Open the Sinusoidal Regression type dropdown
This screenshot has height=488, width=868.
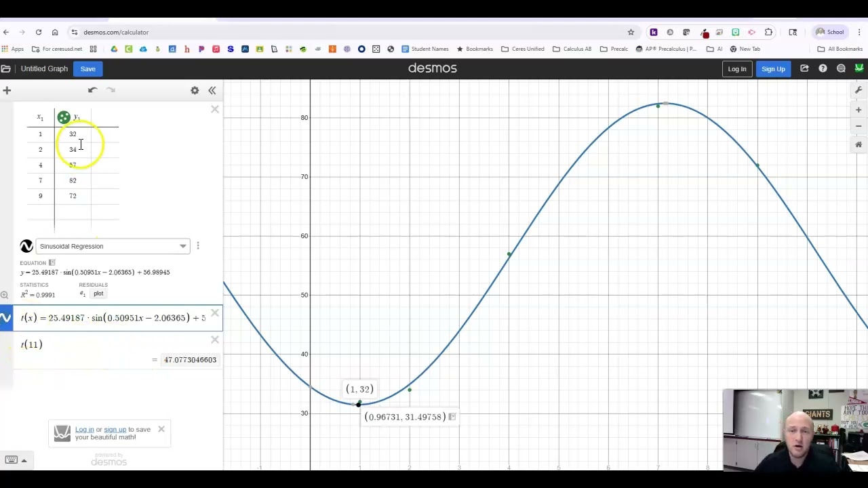(113, 246)
